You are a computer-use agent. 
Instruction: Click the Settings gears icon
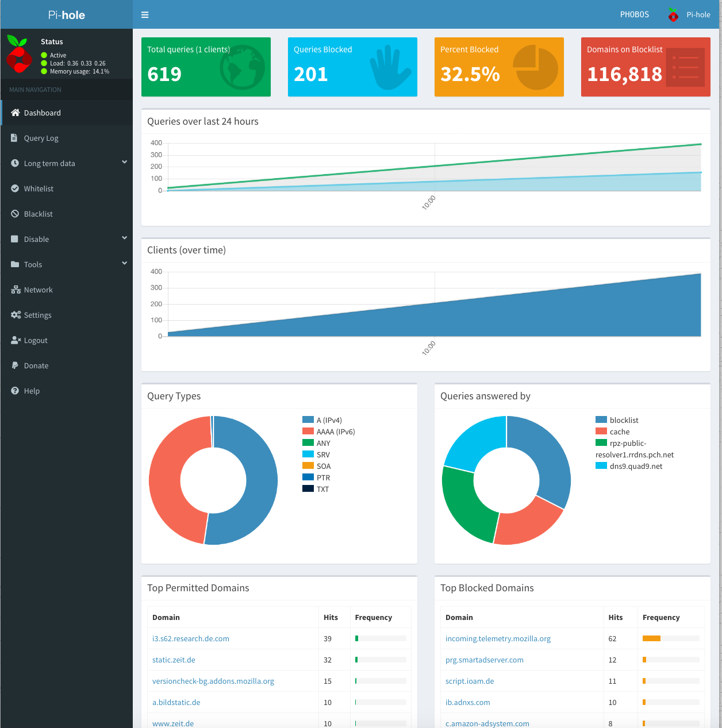coord(16,315)
